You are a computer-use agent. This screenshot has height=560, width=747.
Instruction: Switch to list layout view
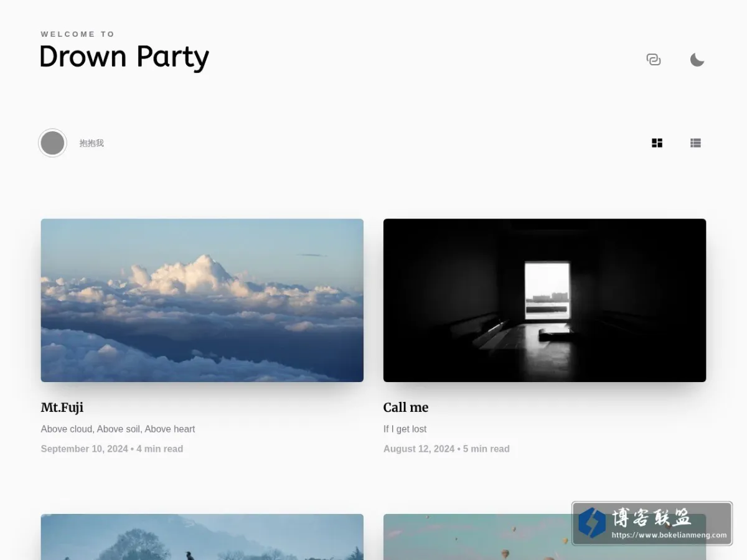[x=695, y=143]
